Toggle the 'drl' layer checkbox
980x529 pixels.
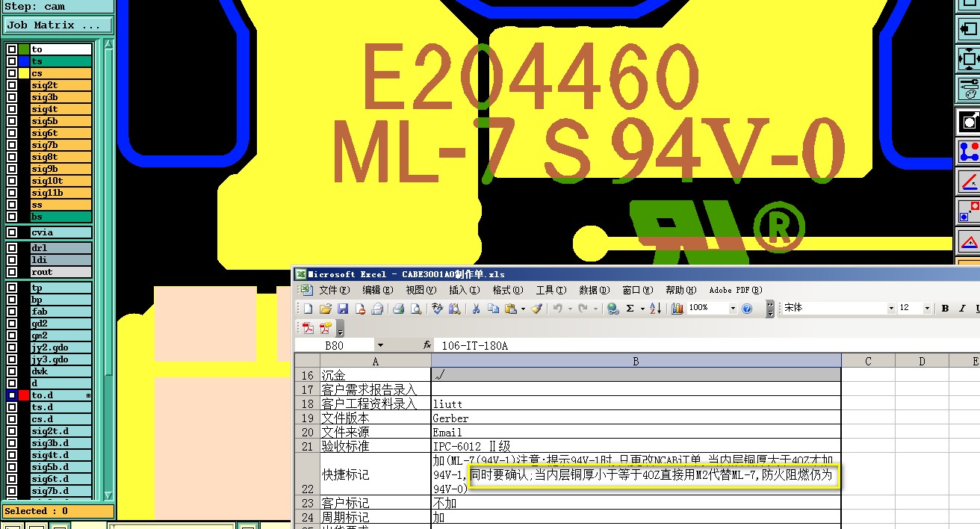point(12,248)
